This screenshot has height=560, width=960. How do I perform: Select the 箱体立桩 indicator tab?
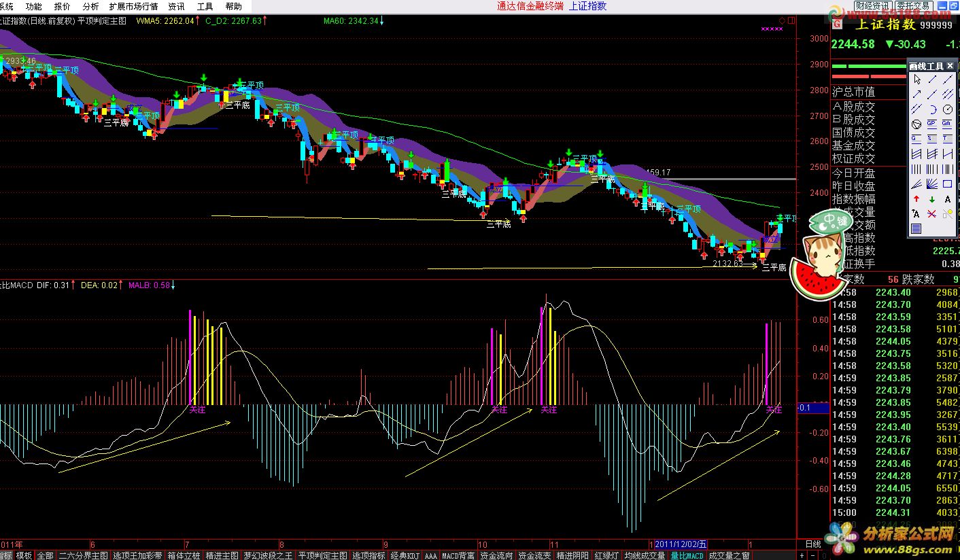(184, 555)
